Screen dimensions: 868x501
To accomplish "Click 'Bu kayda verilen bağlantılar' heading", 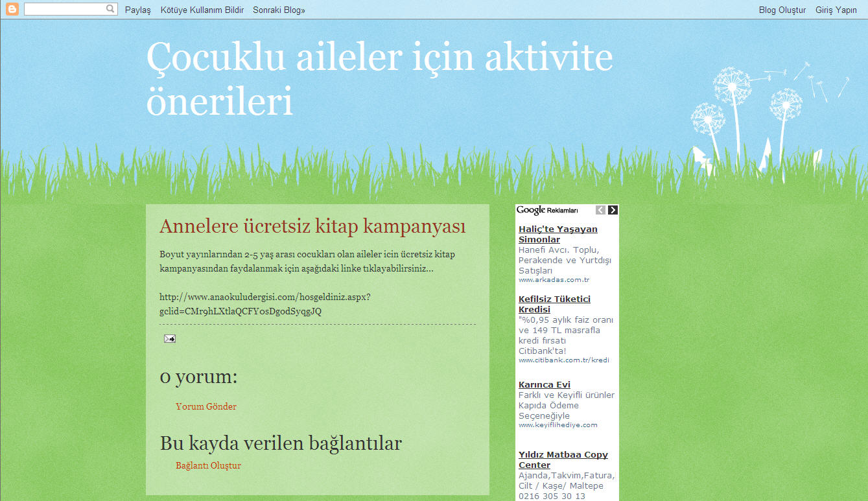I will [281, 443].
